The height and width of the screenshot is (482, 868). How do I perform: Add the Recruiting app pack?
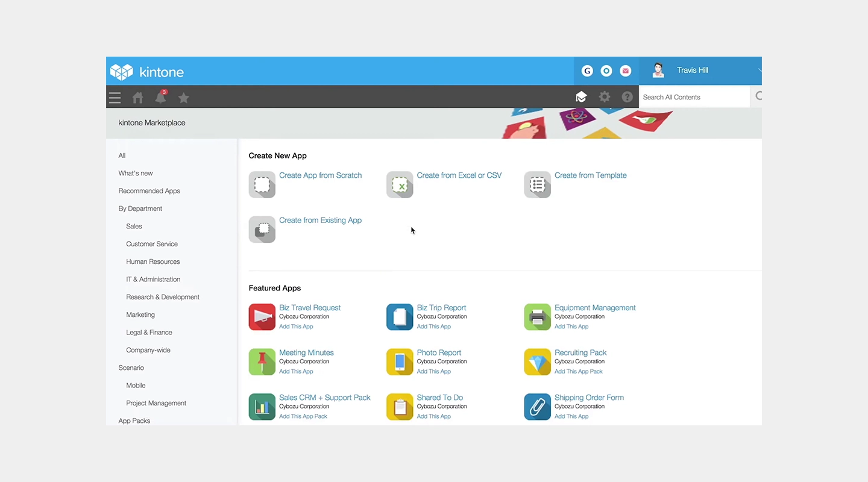tap(579, 372)
